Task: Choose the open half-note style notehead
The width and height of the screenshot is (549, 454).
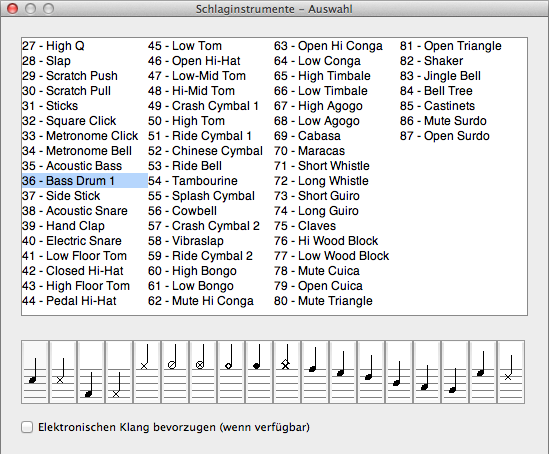Action: (x=231, y=372)
